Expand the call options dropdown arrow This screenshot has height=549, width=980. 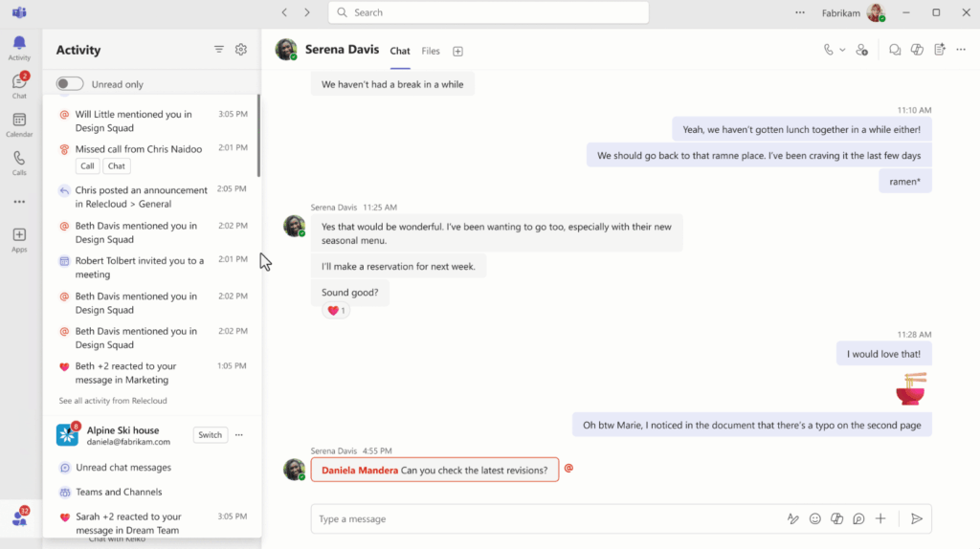coord(842,51)
